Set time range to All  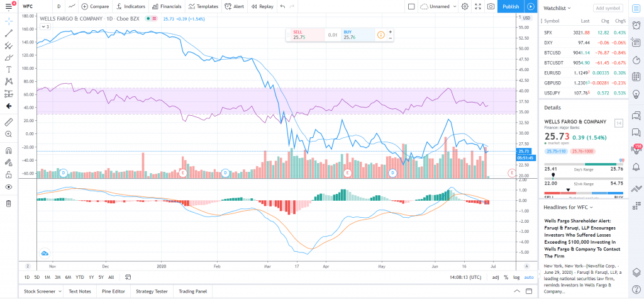pyautogui.click(x=111, y=277)
